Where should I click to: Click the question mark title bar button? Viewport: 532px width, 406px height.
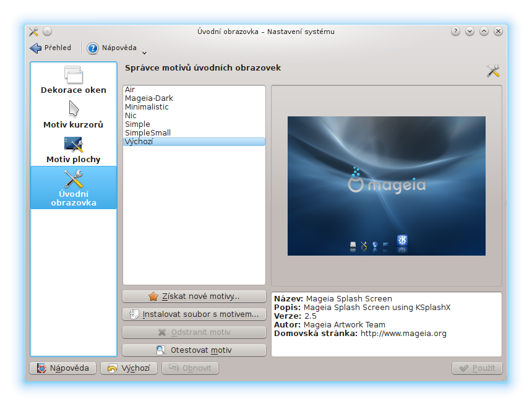tap(455, 32)
